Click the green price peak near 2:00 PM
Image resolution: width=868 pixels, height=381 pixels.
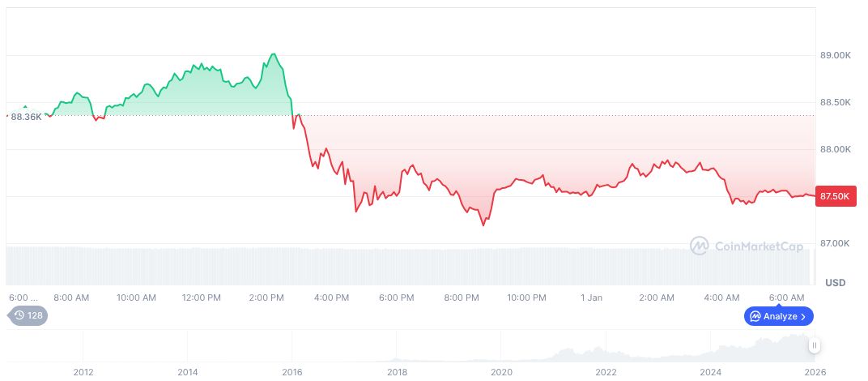click(x=274, y=54)
